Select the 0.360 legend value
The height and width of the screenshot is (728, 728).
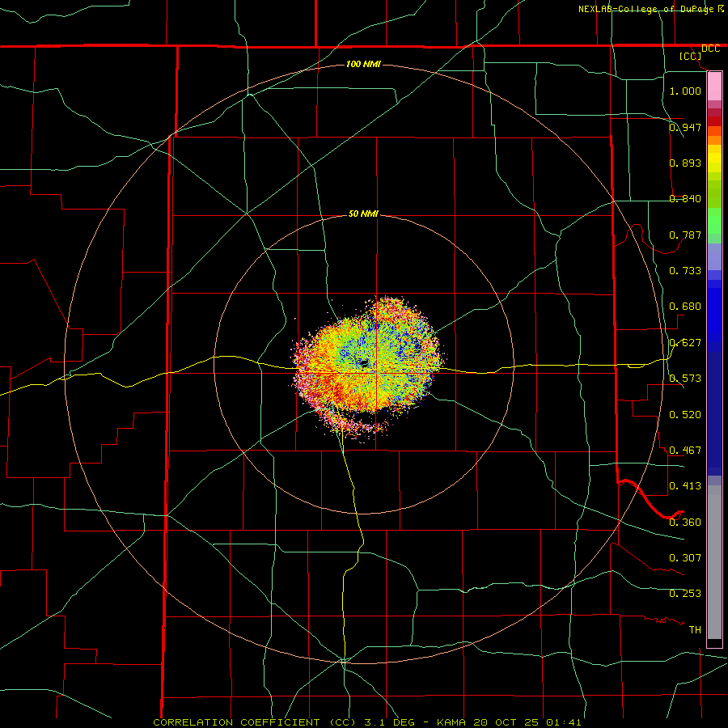click(x=685, y=523)
